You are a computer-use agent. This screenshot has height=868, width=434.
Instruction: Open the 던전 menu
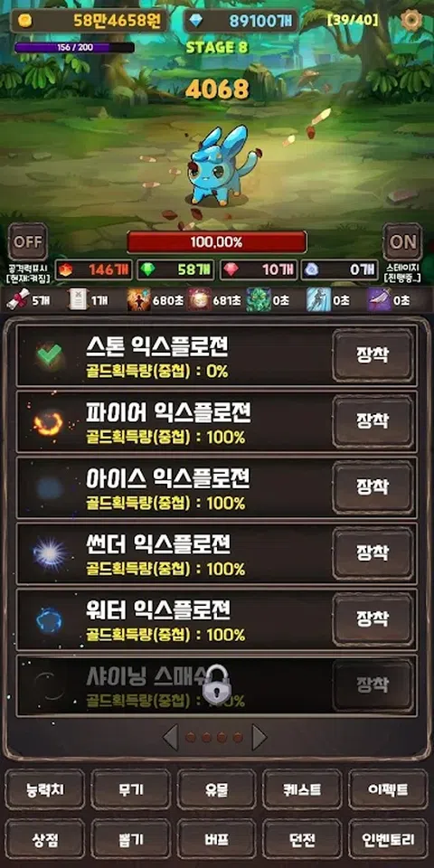(x=302, y=839)
